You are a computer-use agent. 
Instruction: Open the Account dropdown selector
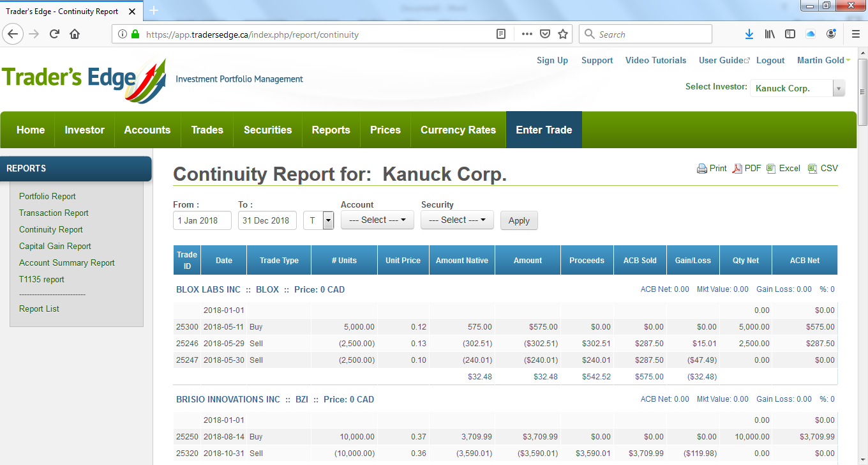tap(377, 220)
